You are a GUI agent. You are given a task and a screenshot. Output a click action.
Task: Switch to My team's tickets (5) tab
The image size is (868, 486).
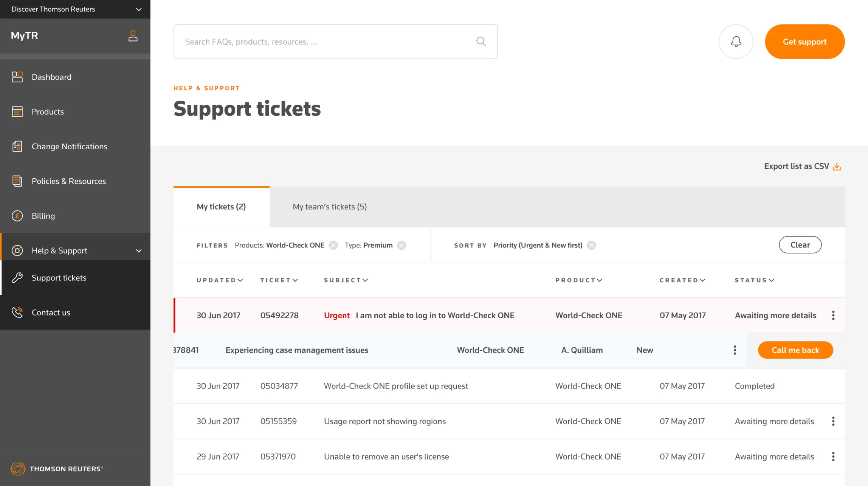click(x=330, y=207)
